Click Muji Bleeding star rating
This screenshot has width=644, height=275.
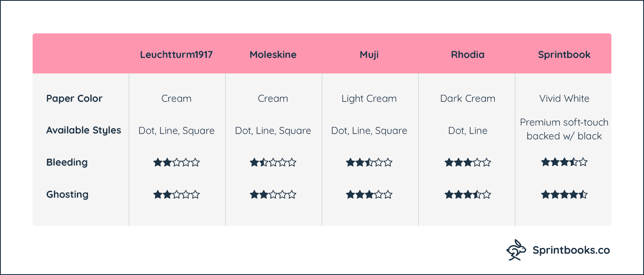369,162
